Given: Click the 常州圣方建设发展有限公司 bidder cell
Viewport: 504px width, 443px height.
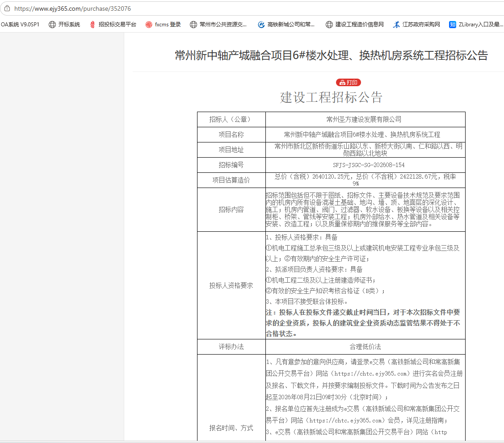Looking at the screenshot, I should point(365,119).
